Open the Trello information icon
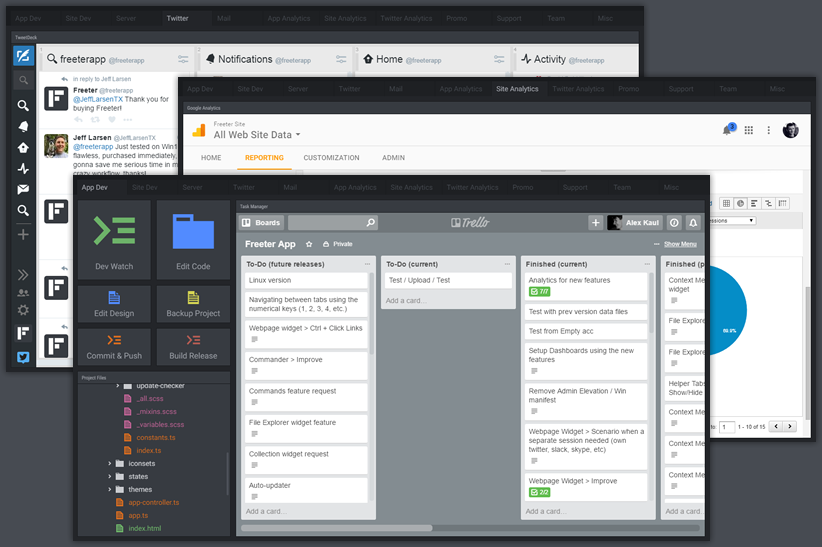Viewport: 822px width, 547px height. pyautogui.click(x=674, y=223)
